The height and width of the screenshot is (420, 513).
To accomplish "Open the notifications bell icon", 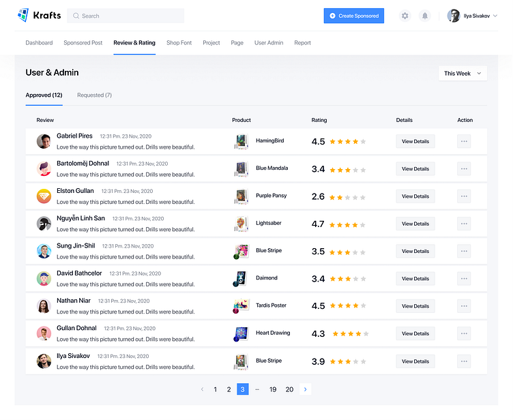I will [x=425, y=16].
